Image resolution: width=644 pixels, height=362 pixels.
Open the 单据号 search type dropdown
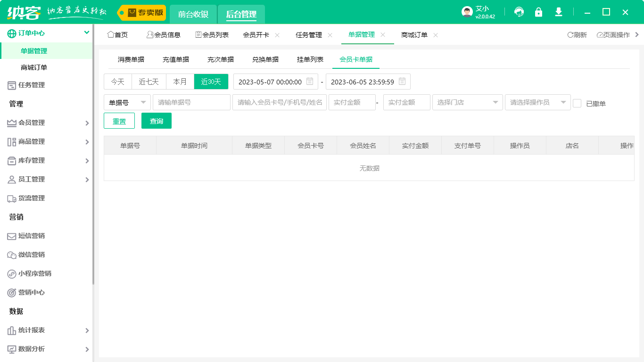tap(127, 102)
